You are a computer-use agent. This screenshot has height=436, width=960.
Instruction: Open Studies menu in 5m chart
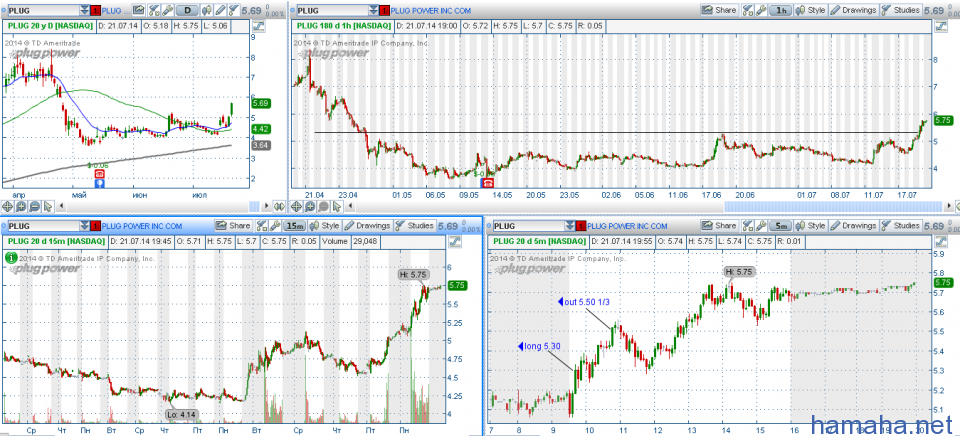click(x=901, y=226)
